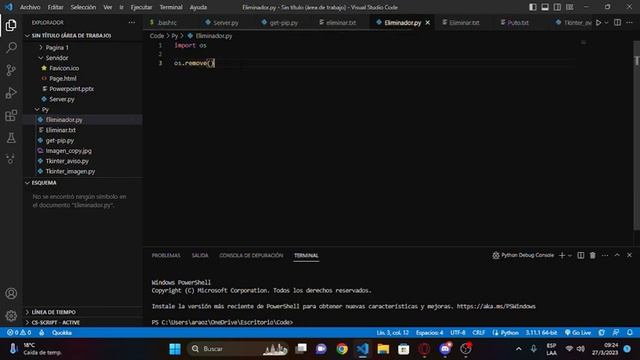Open File Explorer from the taskbar
This screenshot has width=640, height=360.
point(383,349)
